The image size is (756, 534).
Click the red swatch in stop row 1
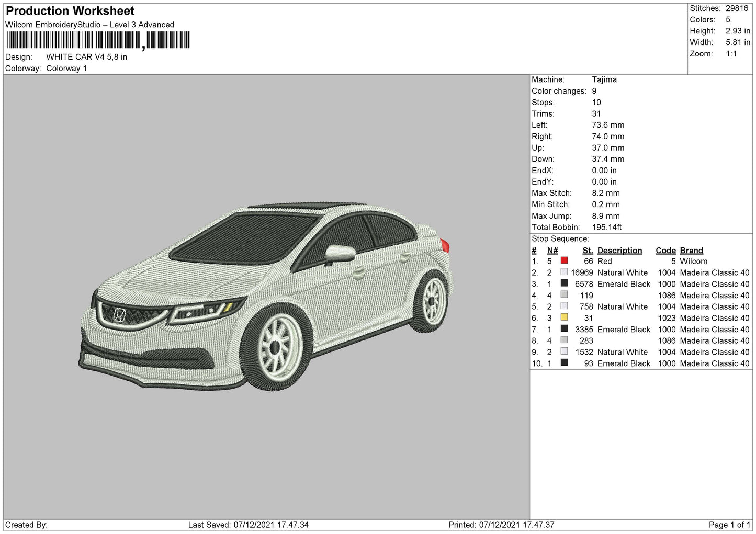coord(564,260)
